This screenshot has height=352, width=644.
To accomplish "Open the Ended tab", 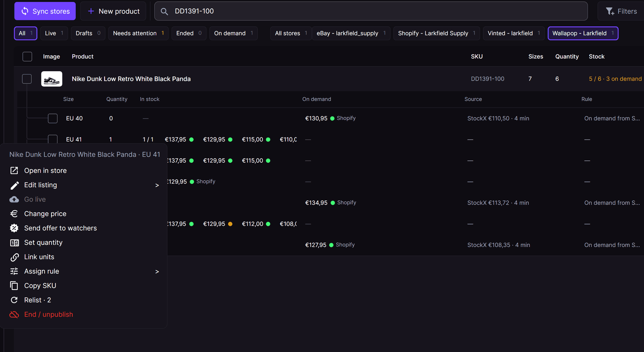I will click(x=189, y=33).
